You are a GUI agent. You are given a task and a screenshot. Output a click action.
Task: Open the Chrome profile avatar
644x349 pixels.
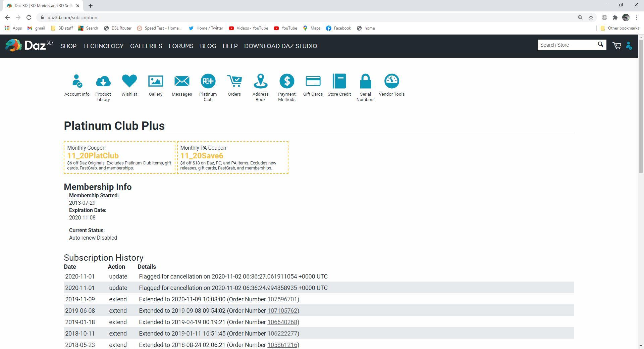pos(626,17)
